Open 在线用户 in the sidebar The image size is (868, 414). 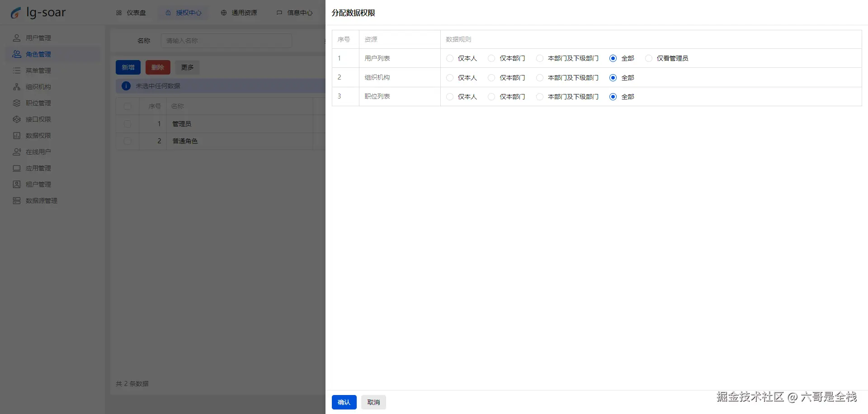[53, 152]
